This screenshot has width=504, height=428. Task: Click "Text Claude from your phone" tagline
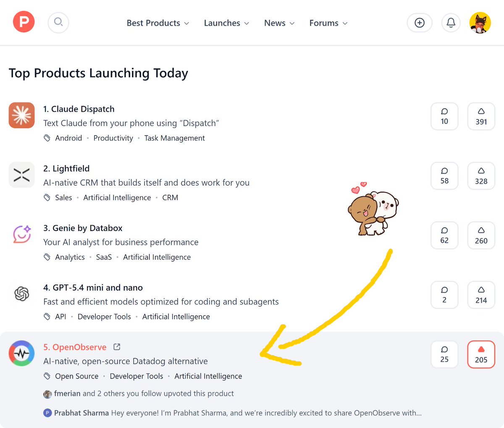click(131, 123)
